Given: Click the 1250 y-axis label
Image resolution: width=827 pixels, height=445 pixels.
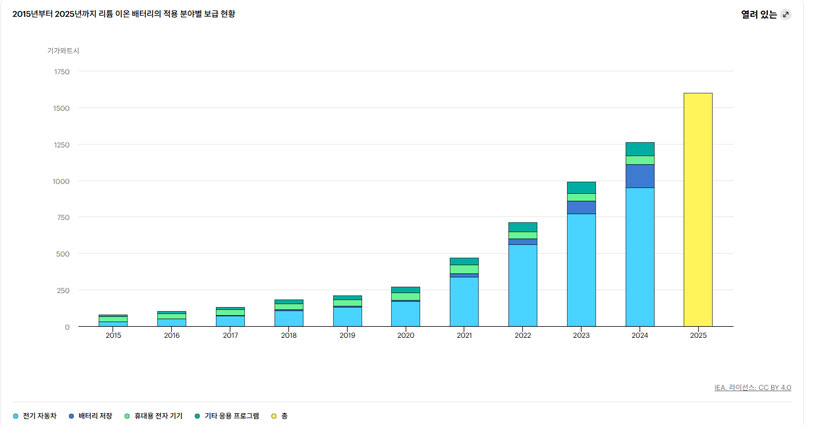Looking at the screenshot, I should point(62,144).
